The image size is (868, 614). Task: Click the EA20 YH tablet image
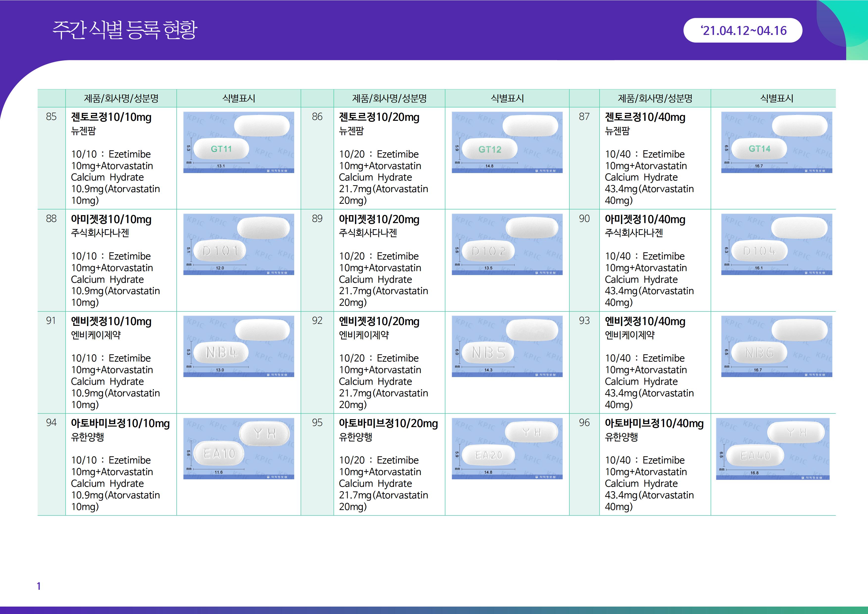[507, 448]
